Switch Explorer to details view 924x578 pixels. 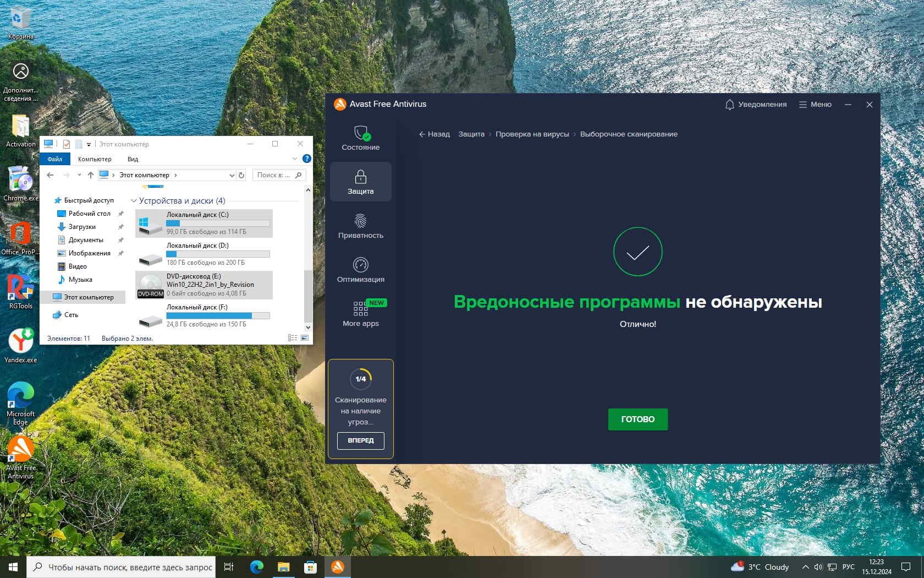click(x=293, y=338)
